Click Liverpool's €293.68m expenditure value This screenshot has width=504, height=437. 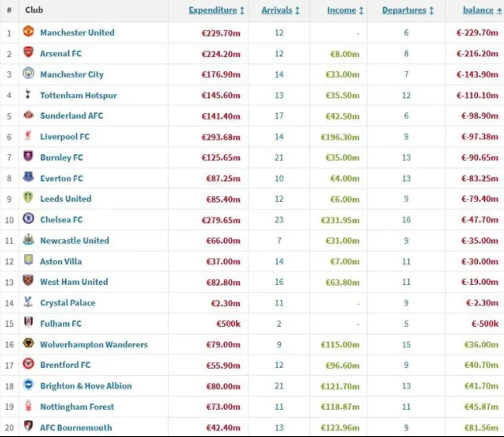[221, 137]
